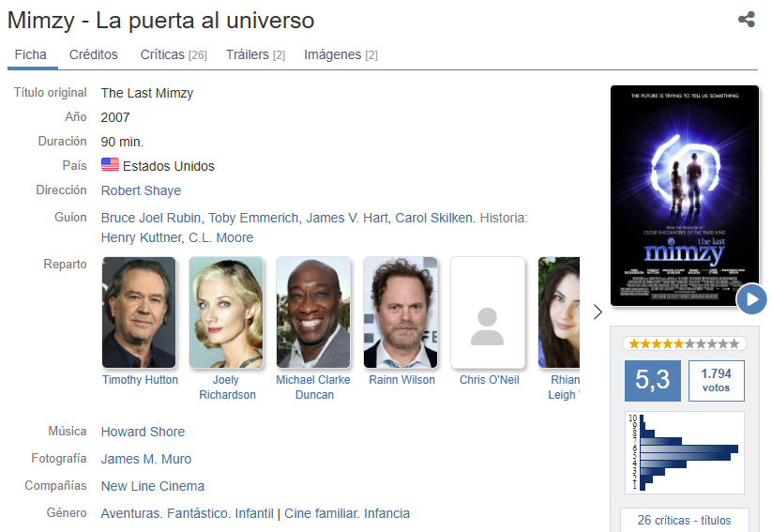Screen dimensions: 772x532
Task: Click the 1.794 votos box
Action: click(x=716, y=380)
